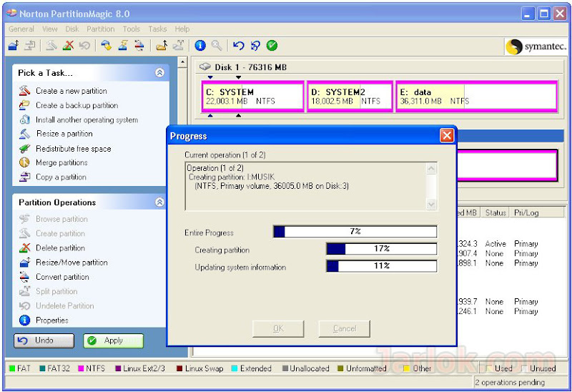Click the operation log scroll-down arrow

click(x=431, y=204)
